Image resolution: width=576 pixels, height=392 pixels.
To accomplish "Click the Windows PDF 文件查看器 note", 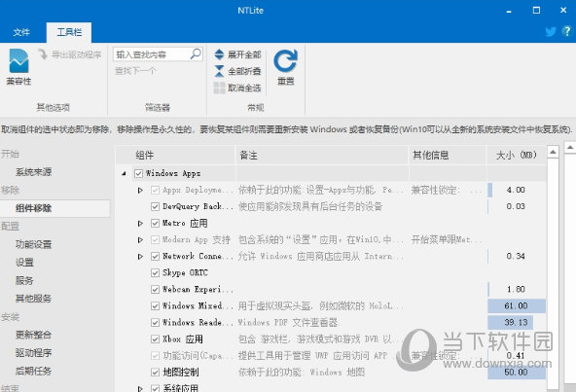I will [288, 323].
